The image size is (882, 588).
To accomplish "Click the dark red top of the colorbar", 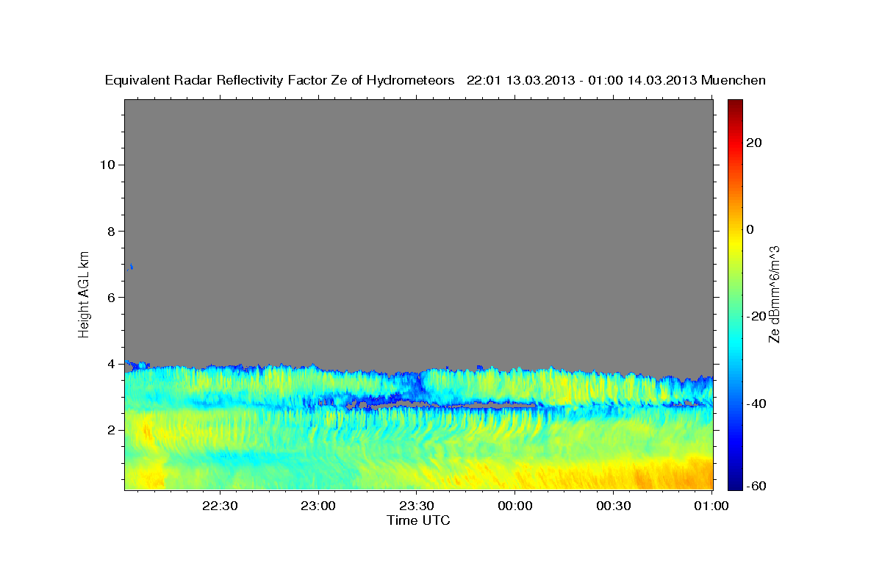I will coord(735,104).
